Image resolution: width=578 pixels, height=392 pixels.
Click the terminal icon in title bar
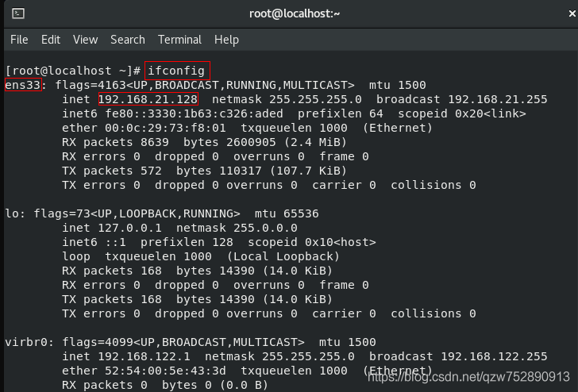point(18,13)
